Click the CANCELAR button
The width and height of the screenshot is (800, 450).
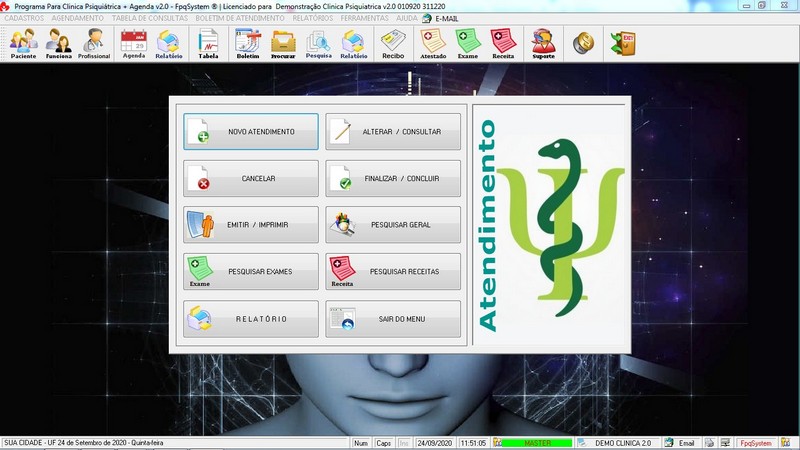(251, 179)
